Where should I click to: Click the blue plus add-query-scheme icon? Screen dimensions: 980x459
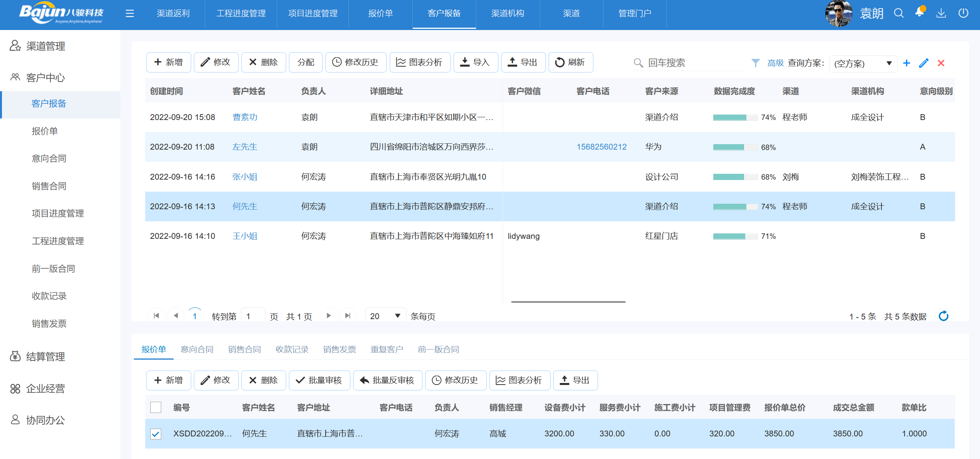(907, 63)
